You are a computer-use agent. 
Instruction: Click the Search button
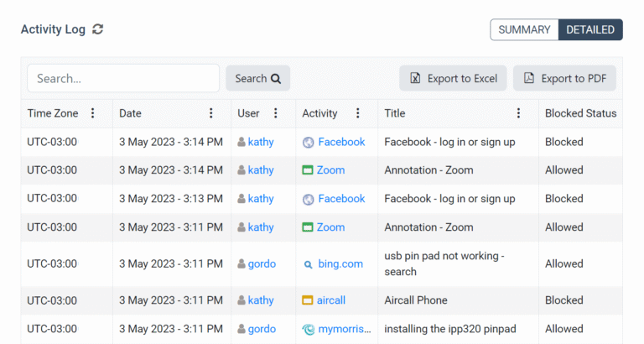[x=258, y=78]
